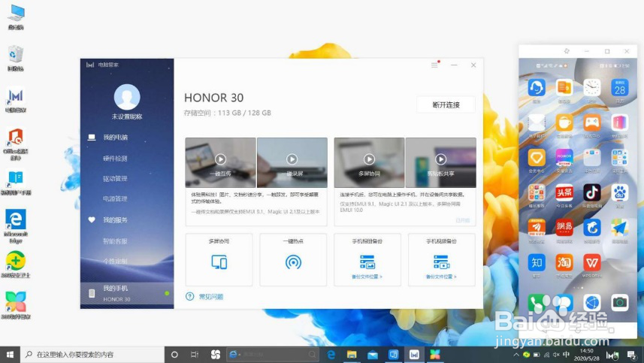This screenshot has height=363, width=644.
Task: Open the 360 security desktop shortcut
Action: (16, 264)
